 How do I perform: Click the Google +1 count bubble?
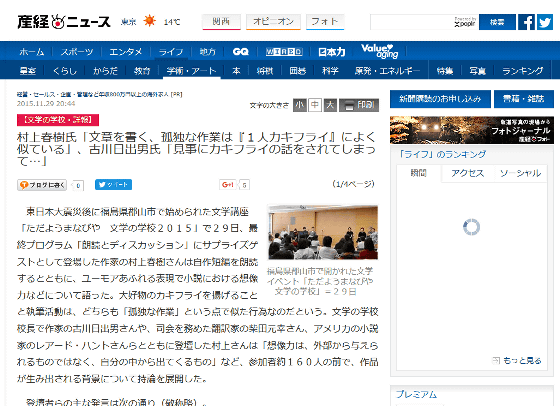click(244, 185)
